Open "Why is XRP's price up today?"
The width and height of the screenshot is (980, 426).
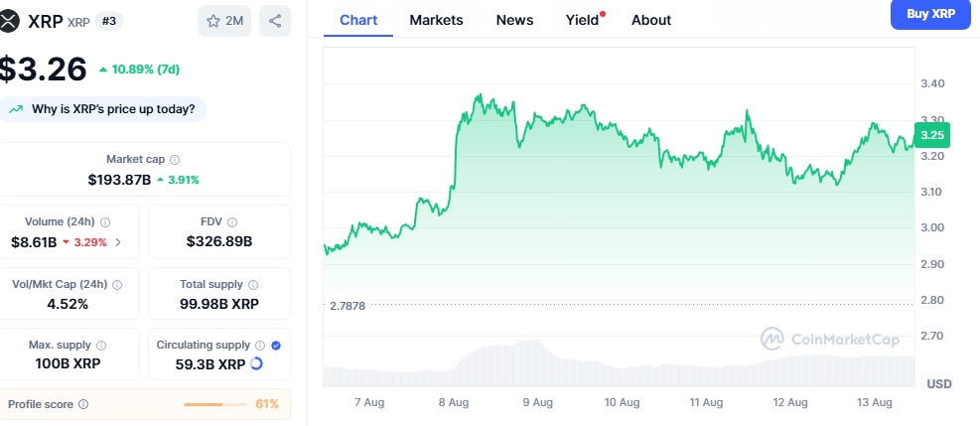click(x=104, y=109)
